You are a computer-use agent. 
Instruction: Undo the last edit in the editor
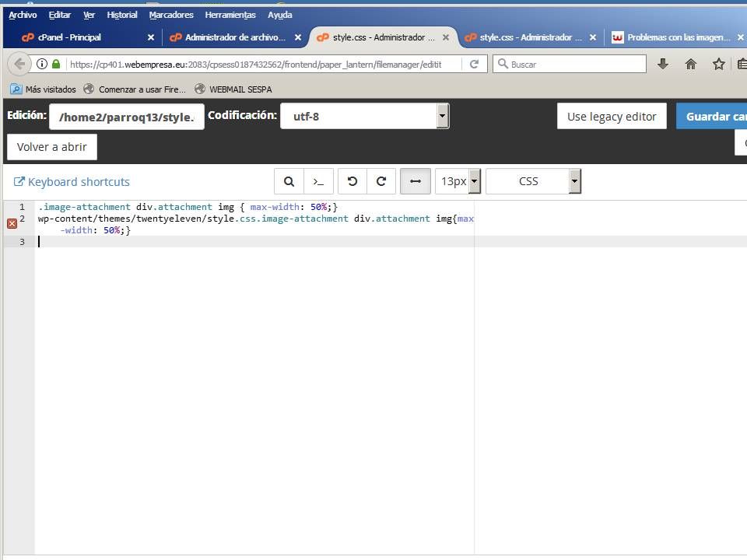click(x=352, y=181)
